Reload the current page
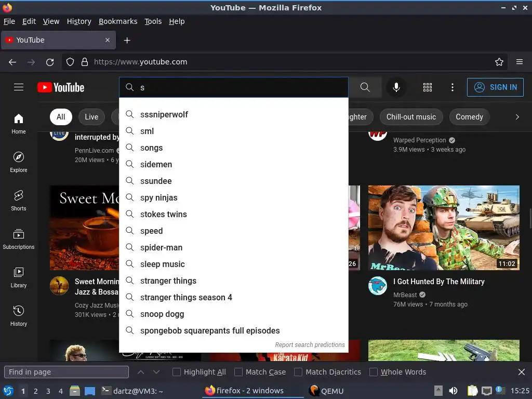The image size is (532, 399). click(x=50, y=62)
